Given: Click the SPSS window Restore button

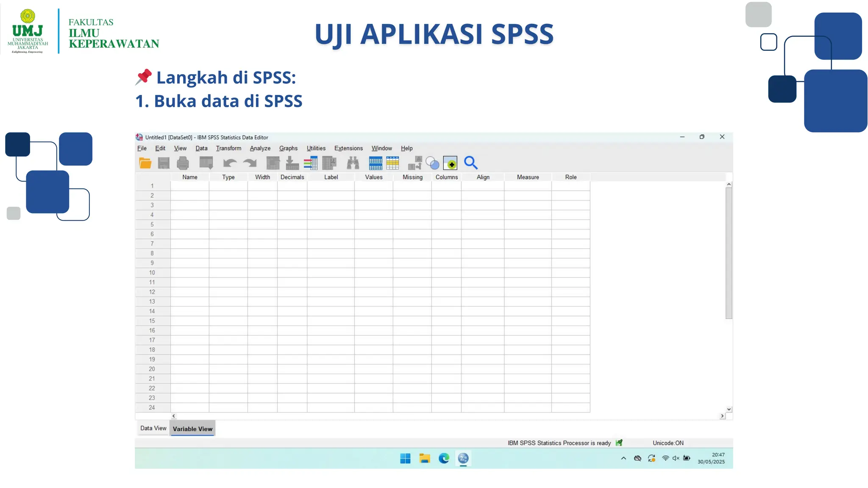Looking at the screenshot, I should click(x=702, y=137).
